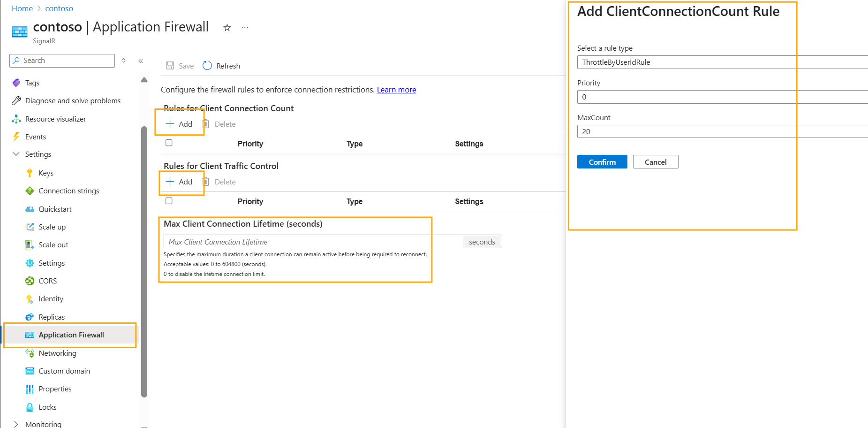Open the rule type dropdown ThrottleByUserIdRule
This screenshot has width=868, height=428.
(x=722, y=62)
